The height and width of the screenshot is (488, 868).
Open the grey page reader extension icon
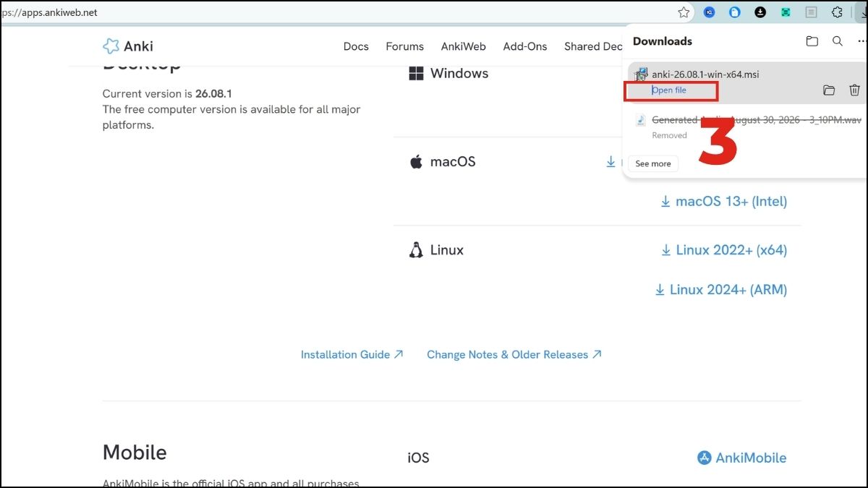(812, 12)
